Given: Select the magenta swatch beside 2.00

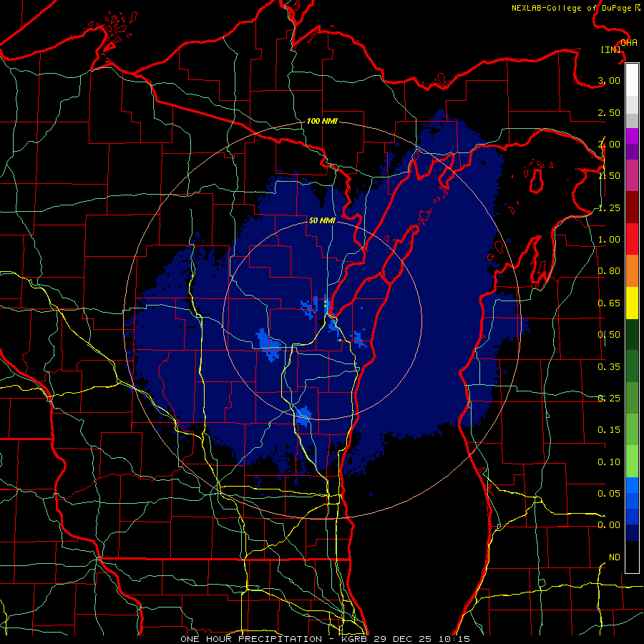Looking at the screenshot, I should (632, 137).
